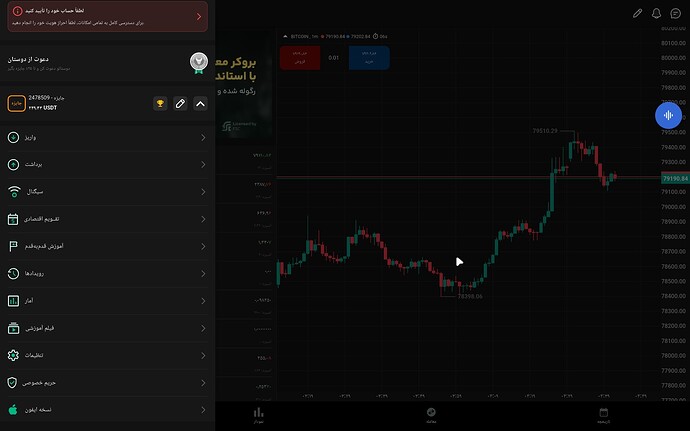
Task: Click the 79190.84 current price tag on axis
Action: (x=675, y=178)
